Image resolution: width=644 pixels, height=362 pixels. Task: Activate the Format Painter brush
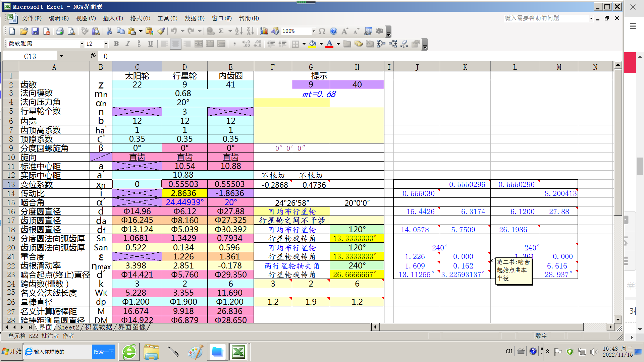pos(161,31)
